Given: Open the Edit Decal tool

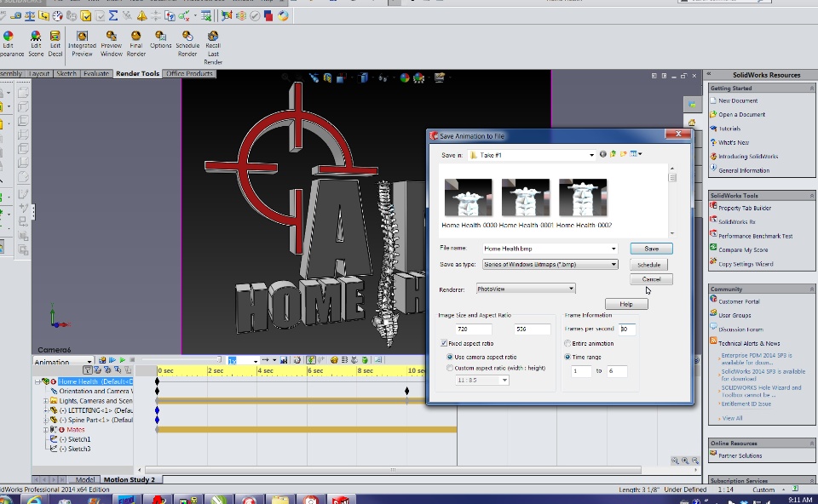Looking at the screenshot, I should tap(55, 43).
